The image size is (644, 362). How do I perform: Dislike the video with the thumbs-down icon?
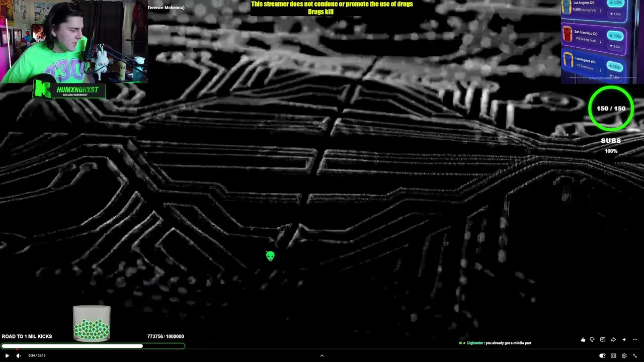click(x=592, y=340)
